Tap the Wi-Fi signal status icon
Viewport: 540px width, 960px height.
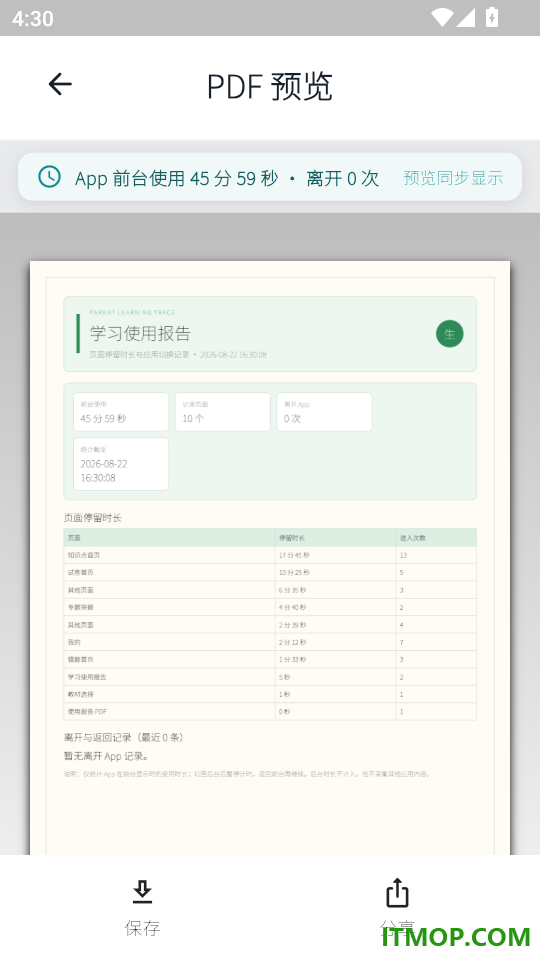[x=441, y=18]
